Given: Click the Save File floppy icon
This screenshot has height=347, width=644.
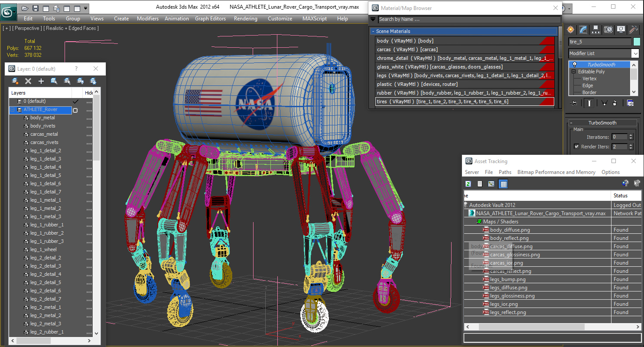Looking at the screenshot, I should click(x=36, y=8).
